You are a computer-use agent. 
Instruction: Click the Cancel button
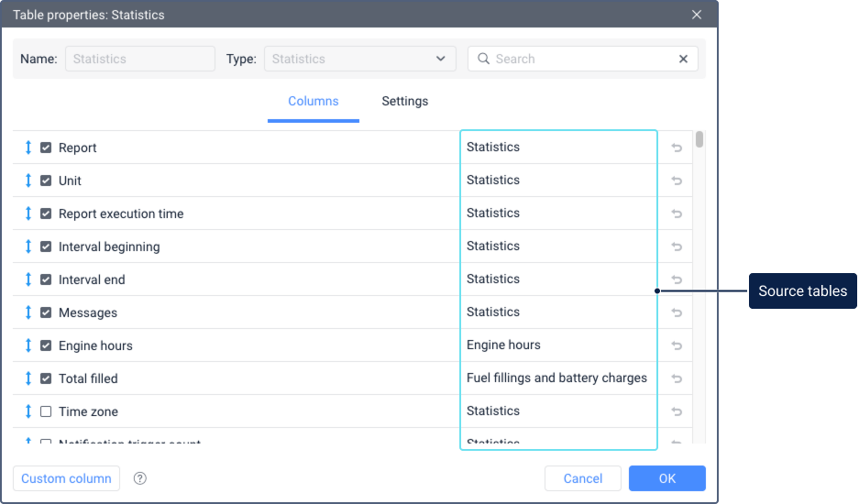582,478
